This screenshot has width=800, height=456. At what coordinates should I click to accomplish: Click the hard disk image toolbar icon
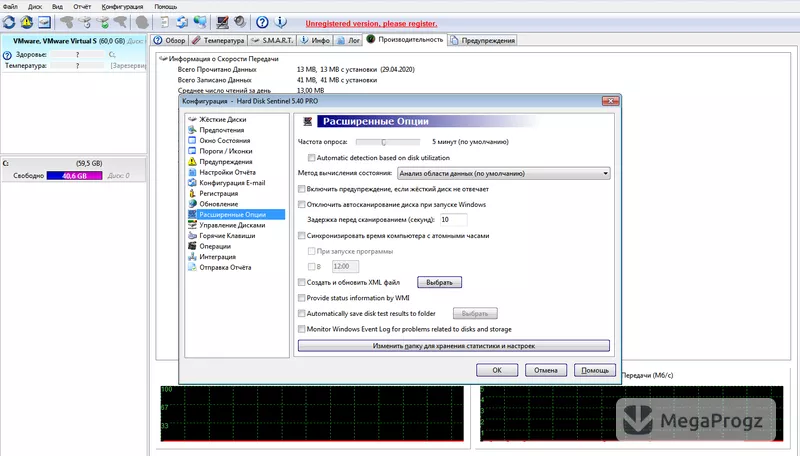click(44, 22)
